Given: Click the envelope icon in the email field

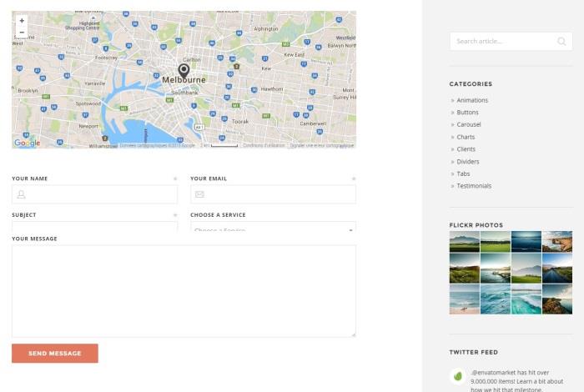Looking at the screenshot, I should pyautogui.click(x=199, y=194).
